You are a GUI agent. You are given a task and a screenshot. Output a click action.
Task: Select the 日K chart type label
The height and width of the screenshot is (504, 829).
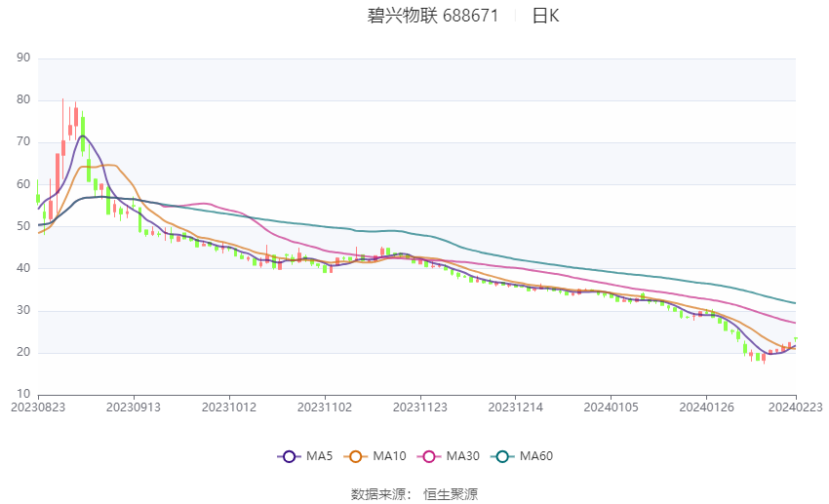point(545,16)
